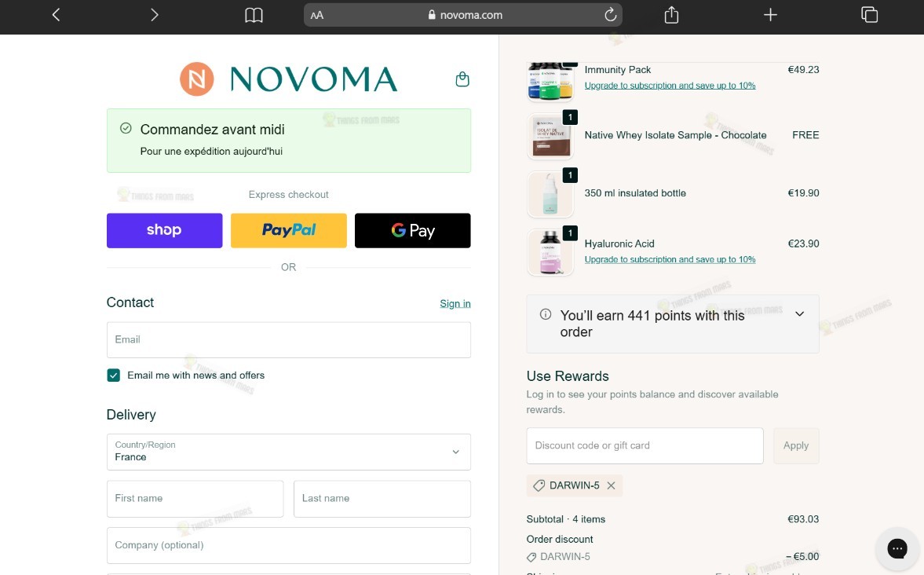The height and width of the screenshot is (575, 924).
Task: Click the orange Novoma N logo
Action: tap(197, 79)
